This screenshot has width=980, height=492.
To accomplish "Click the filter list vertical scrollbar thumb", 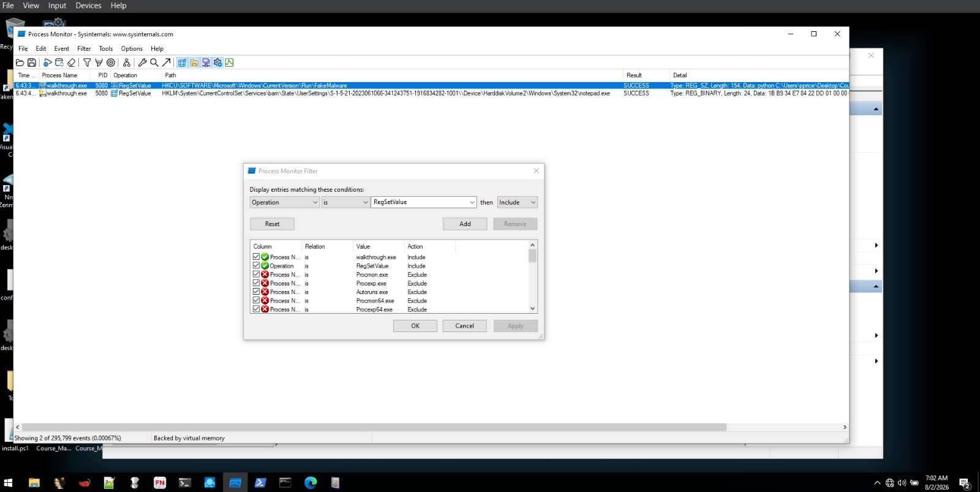I will [532, 255].
